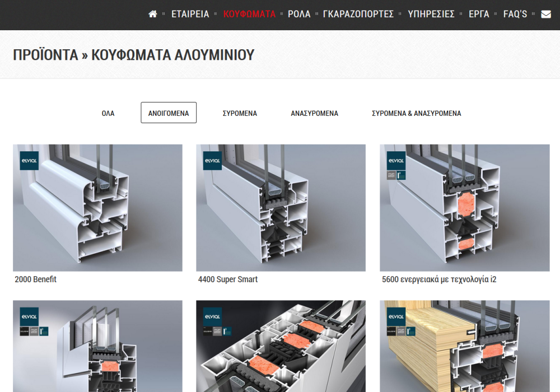This screenshot has width=560, height=392.
Task: Open the ΓΚΑΡΑΖΟΠΟΡΤΕΣ menu item
Action: tap(358, 15)
